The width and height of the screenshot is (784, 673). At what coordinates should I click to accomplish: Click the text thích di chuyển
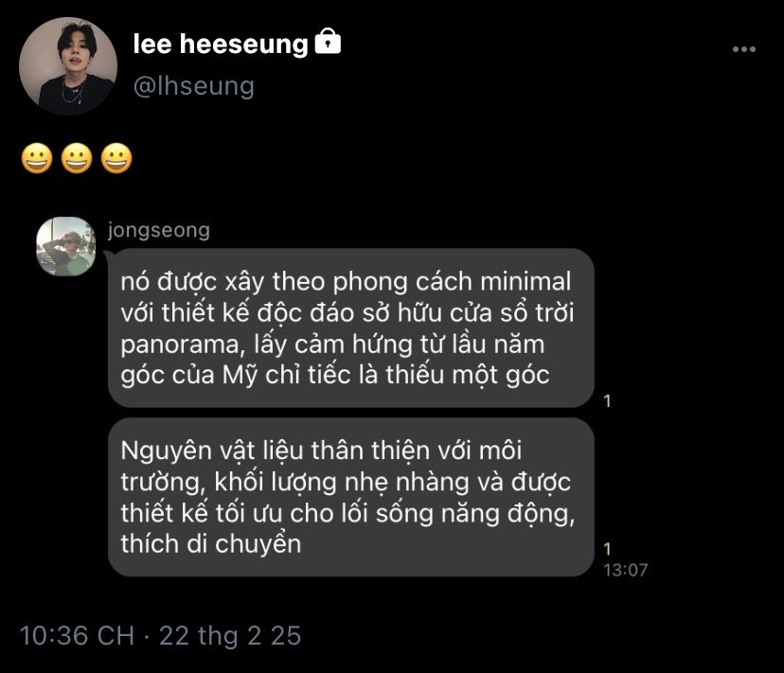(x=210, y=544)
